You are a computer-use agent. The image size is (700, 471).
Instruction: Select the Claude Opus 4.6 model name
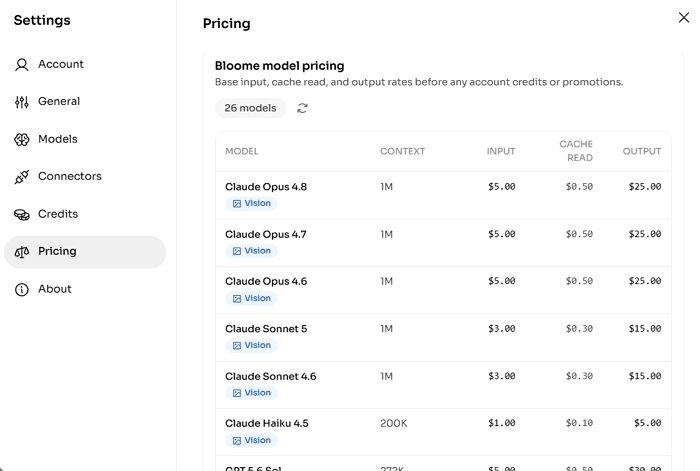266,281
